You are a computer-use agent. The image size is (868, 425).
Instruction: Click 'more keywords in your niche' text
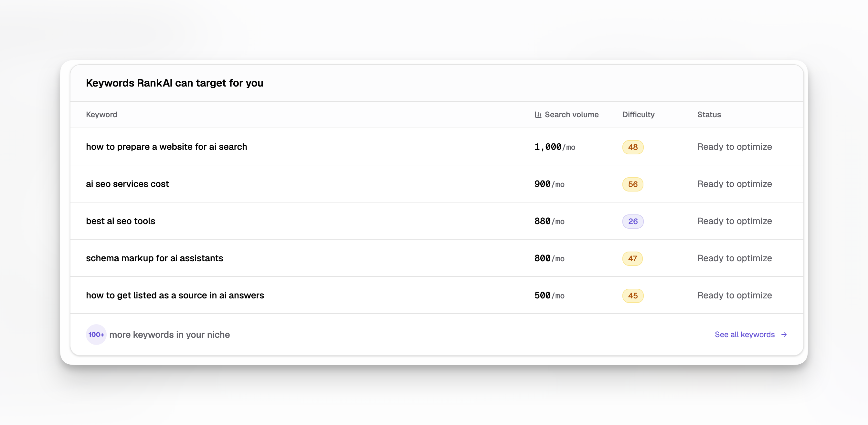(x=169, y=335)
